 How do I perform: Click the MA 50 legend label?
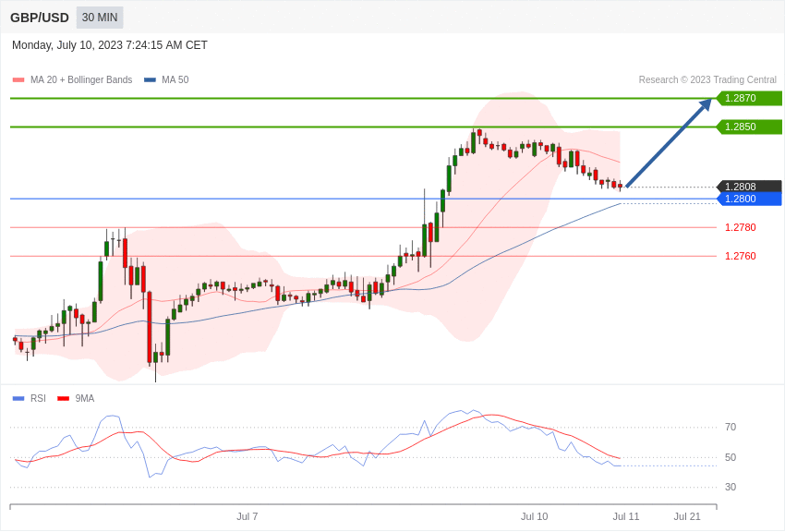pyautogui.click(x=175, y=79)
